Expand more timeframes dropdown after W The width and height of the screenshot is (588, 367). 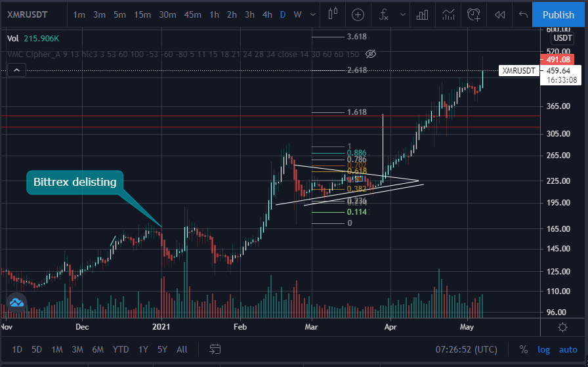313,14
